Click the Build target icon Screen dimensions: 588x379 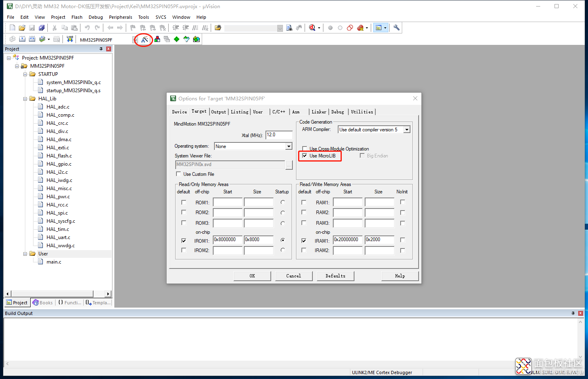pyautogui.click(x=22, y=39)
